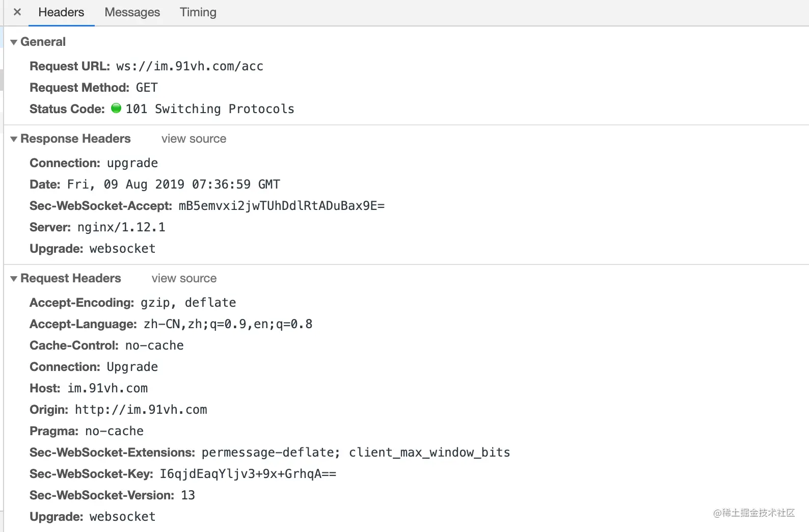The width and height of the screenshot is (809, 532).
Task: Click the 101 Switching Protocols status text
Action: [x=210, y=109]
